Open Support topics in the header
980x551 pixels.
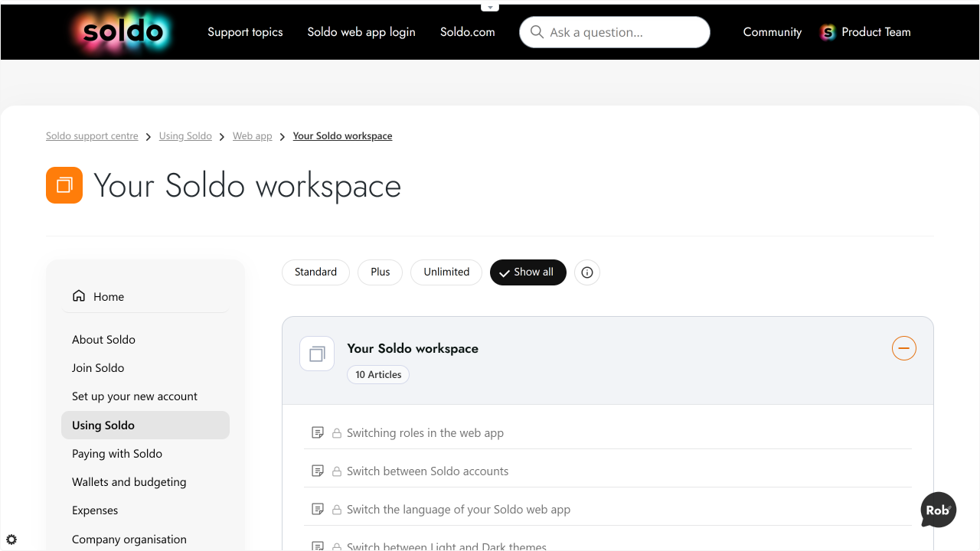click(x=245, y=32)
